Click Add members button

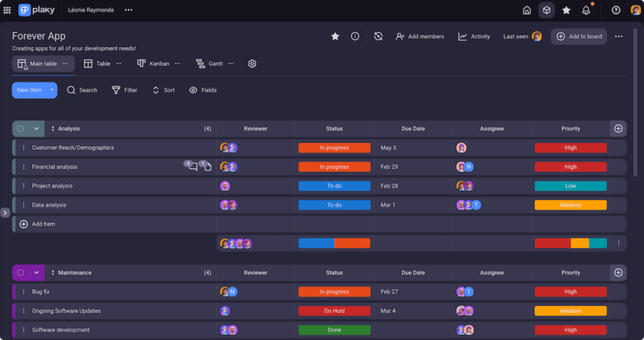419,37
